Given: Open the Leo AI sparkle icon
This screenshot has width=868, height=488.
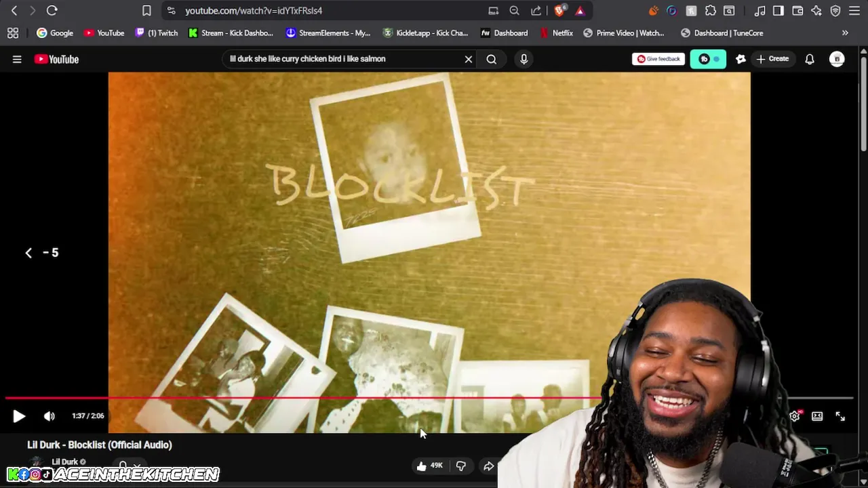Looking at the screenshot, I should pos(816,11).
